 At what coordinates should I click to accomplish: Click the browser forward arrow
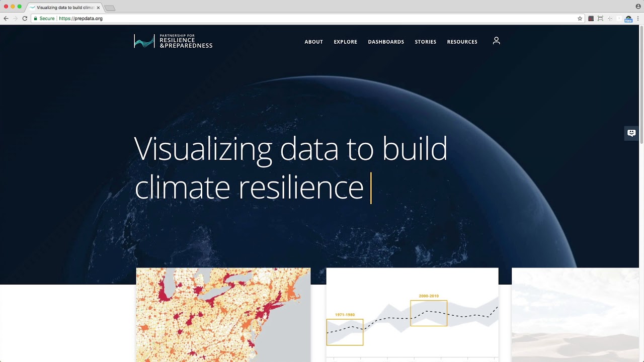point(15,19)
